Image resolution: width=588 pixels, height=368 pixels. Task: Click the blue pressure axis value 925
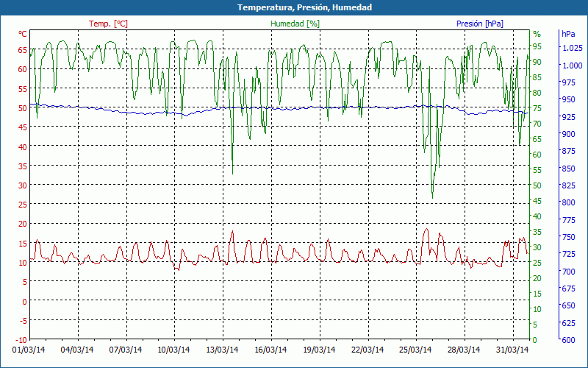568,117
